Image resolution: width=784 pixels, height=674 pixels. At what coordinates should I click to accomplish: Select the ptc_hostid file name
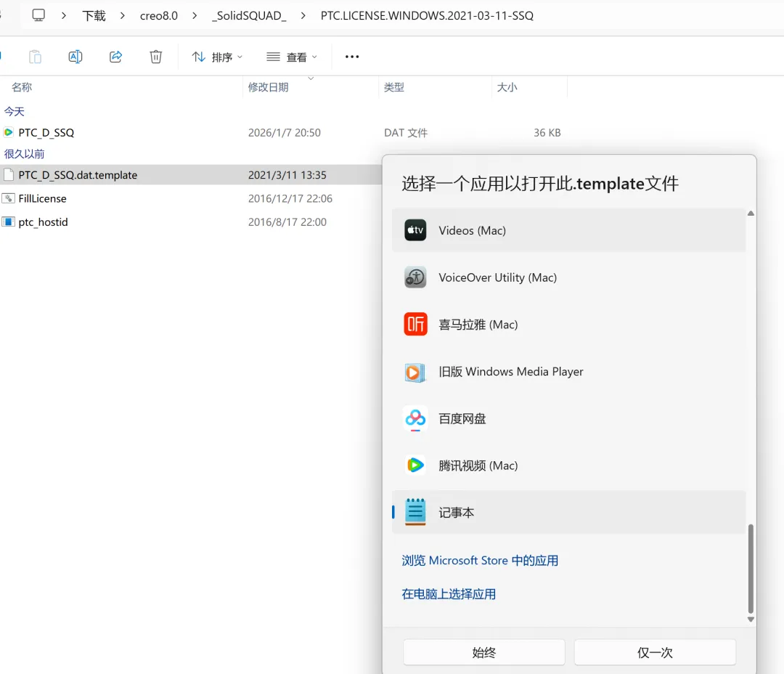43,222
